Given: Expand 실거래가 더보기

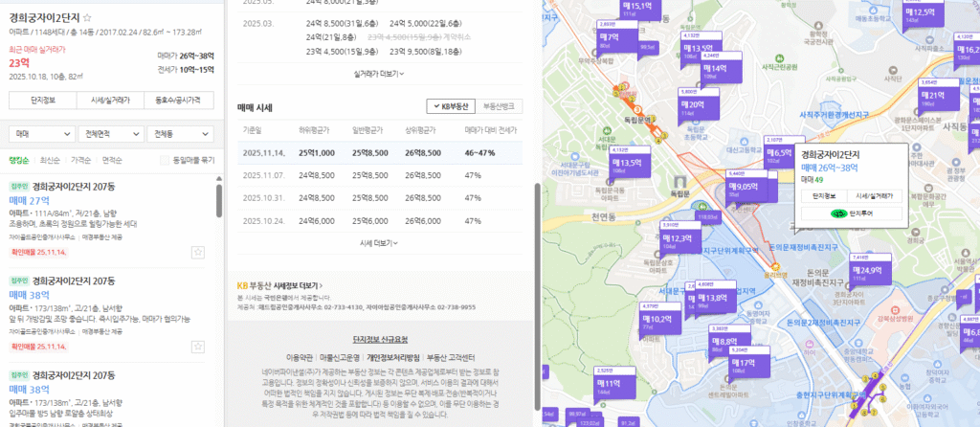Looking at the screenshot, I should 379,73.
